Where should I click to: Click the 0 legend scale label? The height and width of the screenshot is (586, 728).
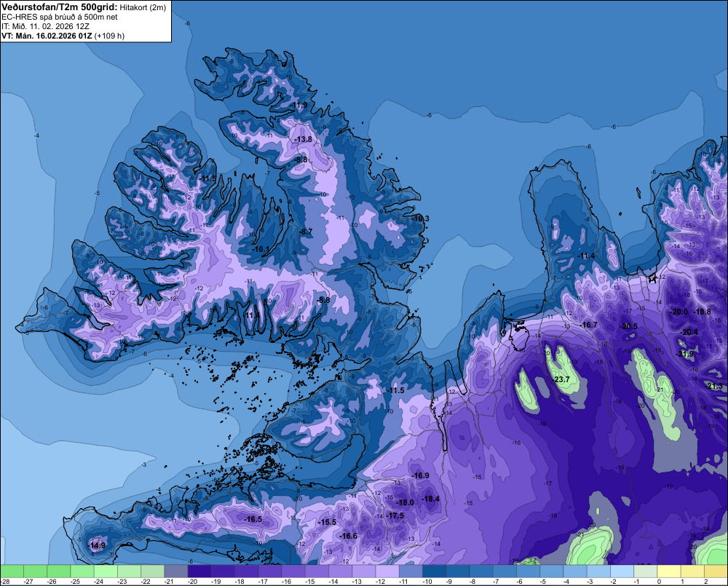(x=660, y=582)
